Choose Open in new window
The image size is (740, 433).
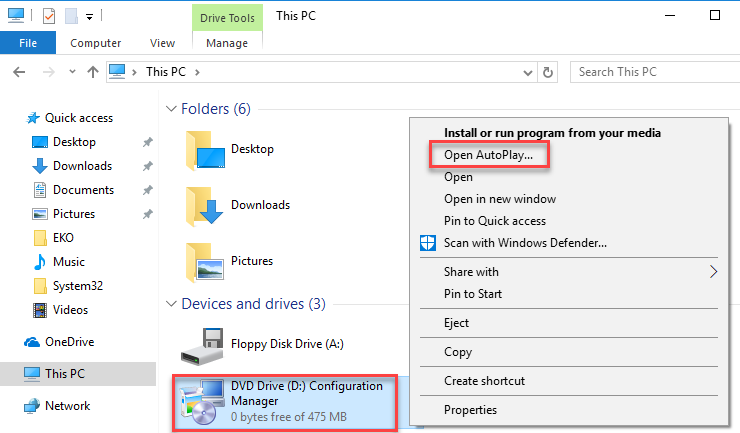click(x=500, y=199)
